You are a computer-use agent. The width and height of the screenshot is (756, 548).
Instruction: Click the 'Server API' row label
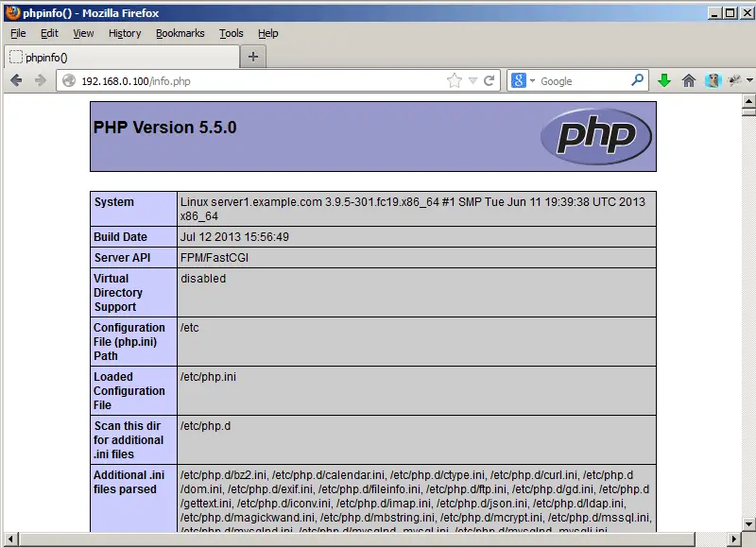[x=122, y=258]
